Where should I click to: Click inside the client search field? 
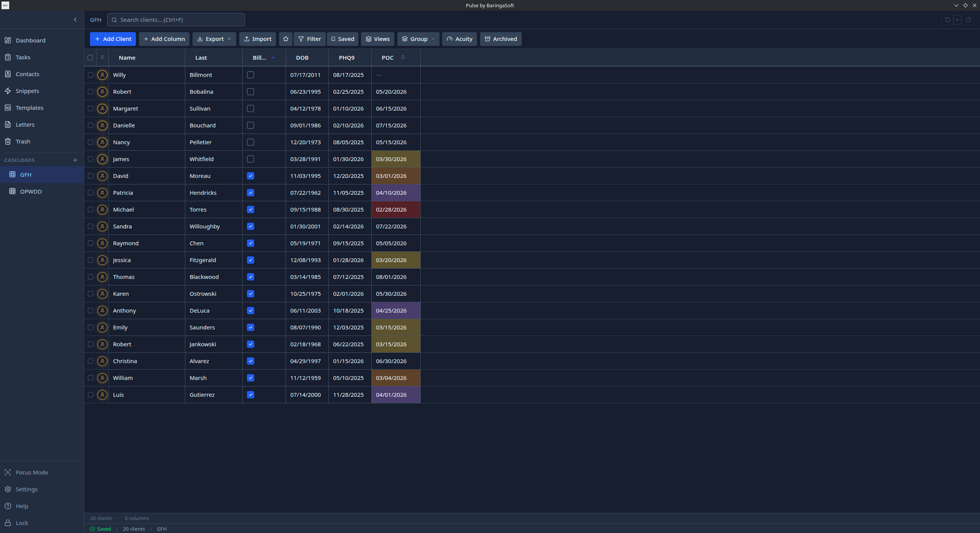pyautogui.click(x=176, y=20)
